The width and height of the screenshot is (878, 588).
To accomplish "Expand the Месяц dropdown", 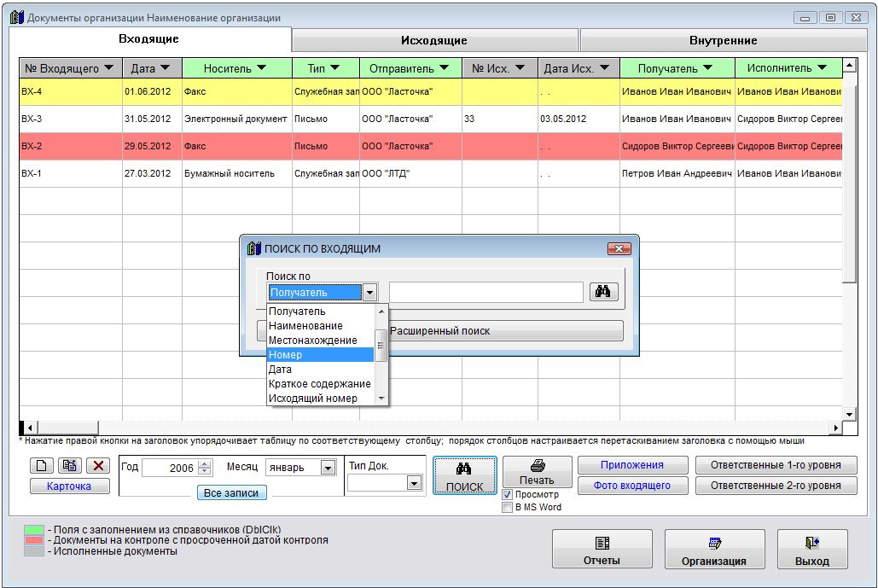I will (x=328, y=468).
